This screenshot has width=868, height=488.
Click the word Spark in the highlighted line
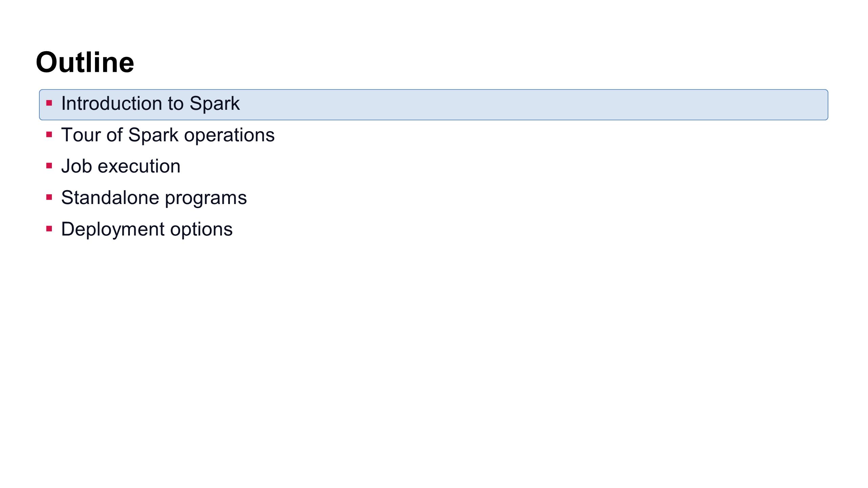[215, 103]
